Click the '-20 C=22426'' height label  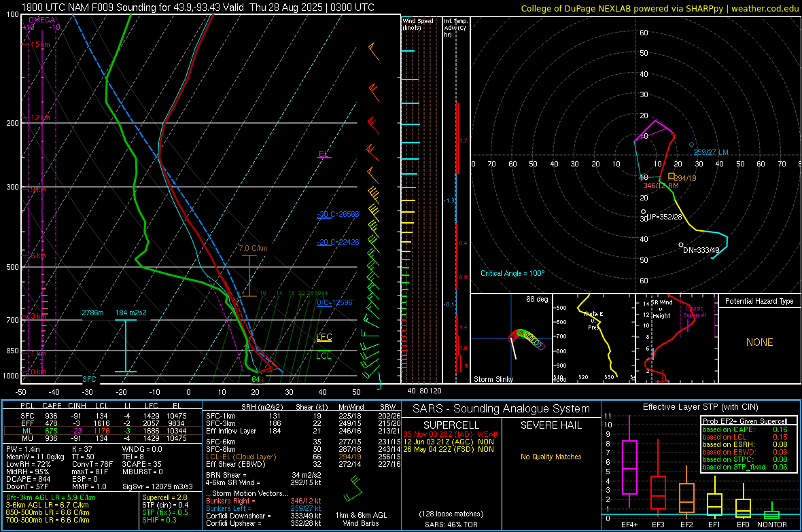[x=338, y=242]
